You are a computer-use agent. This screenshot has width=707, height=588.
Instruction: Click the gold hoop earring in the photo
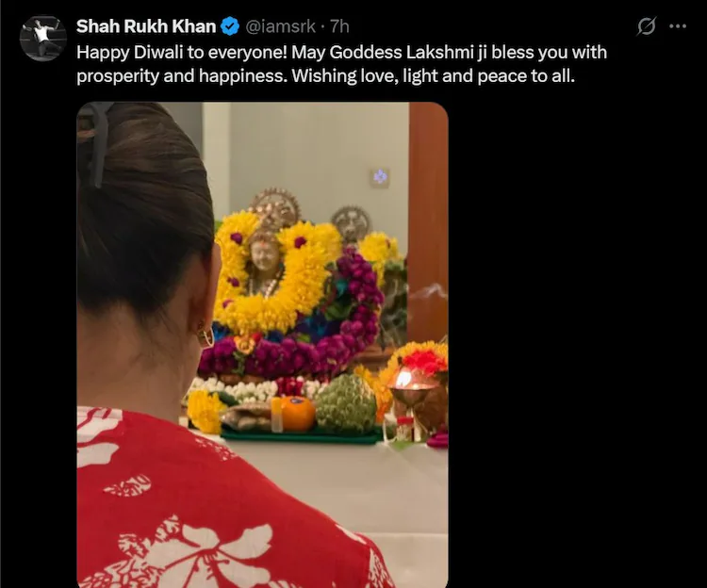point(206,336)
